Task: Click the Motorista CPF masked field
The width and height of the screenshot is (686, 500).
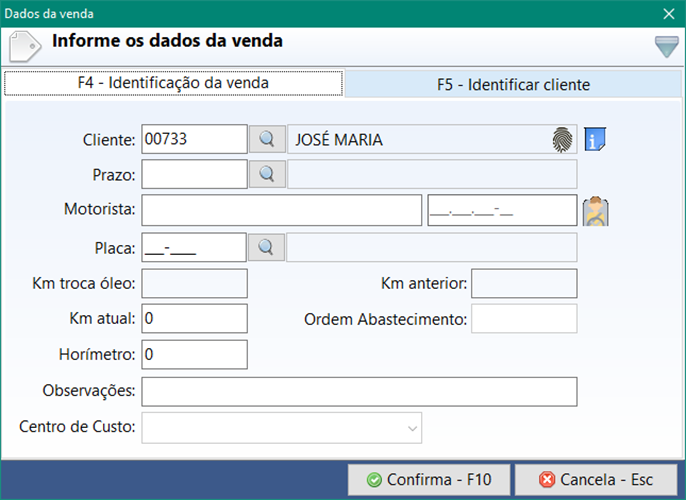Action: (502, 210)
